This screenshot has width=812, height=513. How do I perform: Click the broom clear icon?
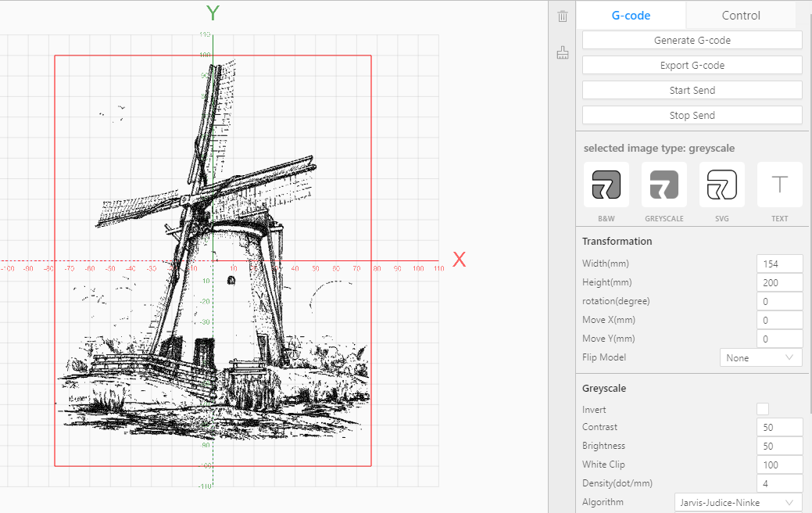coord(563,53)
